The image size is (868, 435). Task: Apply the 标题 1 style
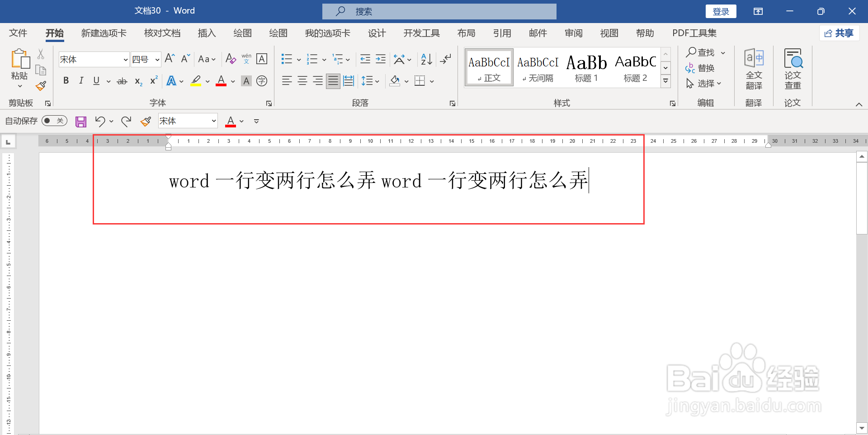pyautogui.click(x=586, y=67)
